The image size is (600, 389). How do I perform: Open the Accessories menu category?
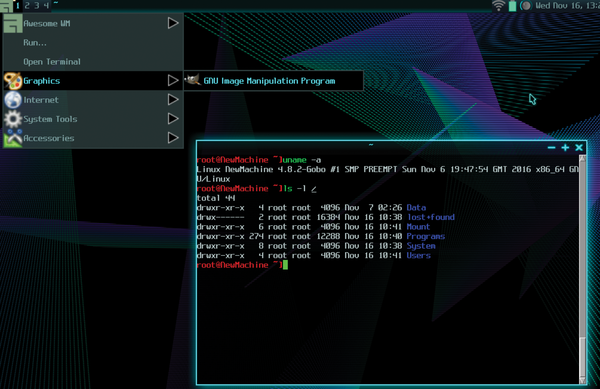(93, 138)
